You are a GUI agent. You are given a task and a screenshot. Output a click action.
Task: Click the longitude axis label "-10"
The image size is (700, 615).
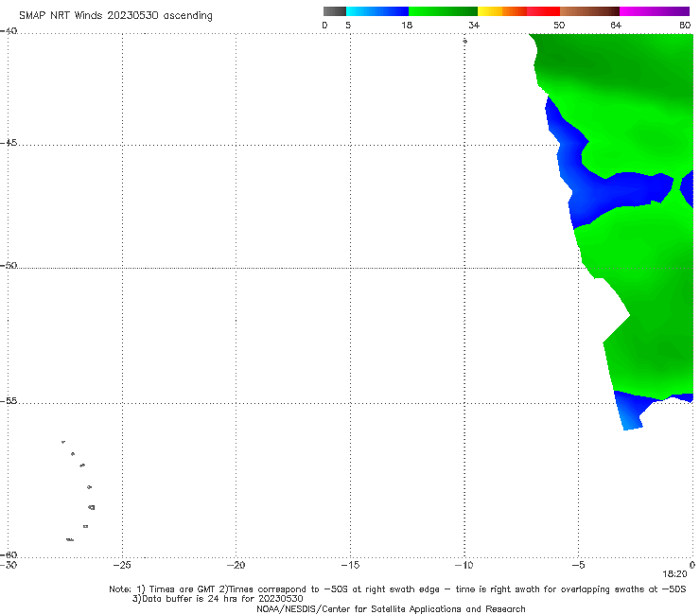(464, 565)
